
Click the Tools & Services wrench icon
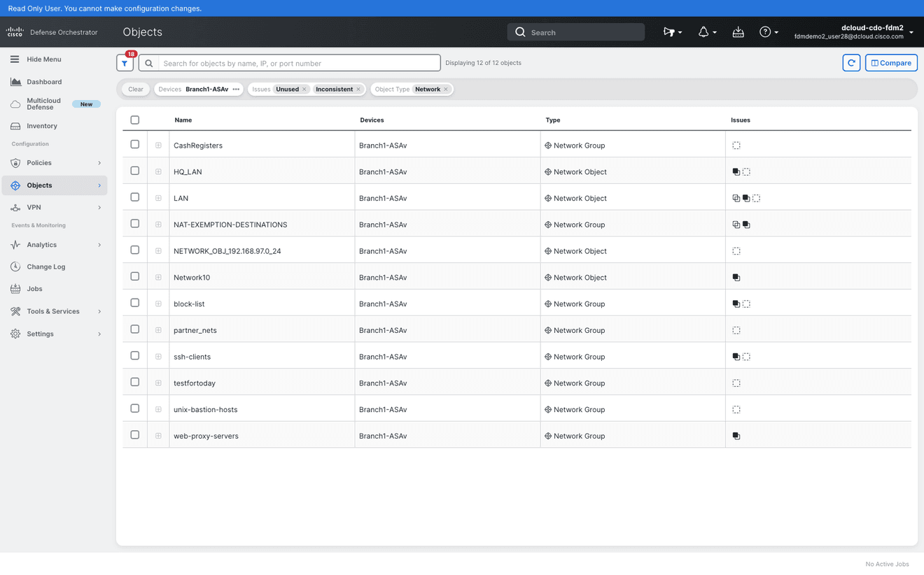pos(15,311)
